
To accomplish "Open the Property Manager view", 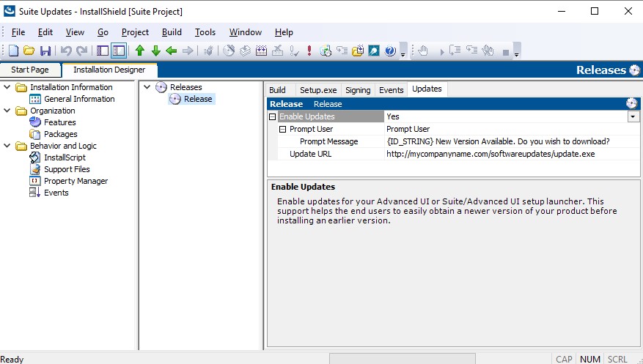I will [x=76, y=181].
